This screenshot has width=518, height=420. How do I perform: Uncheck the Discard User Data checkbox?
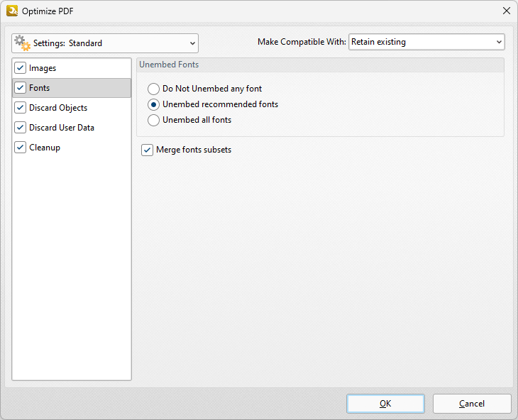click(x=20, y=128)
